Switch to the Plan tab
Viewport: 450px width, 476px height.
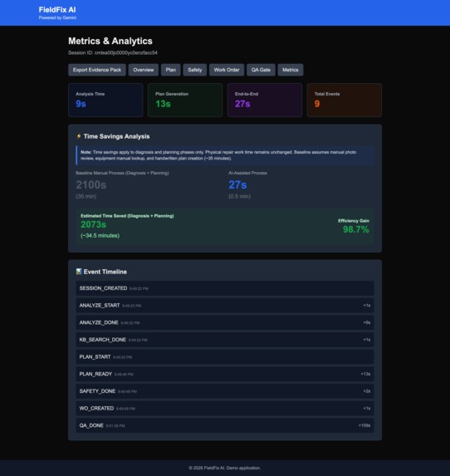tap(170, 70)
